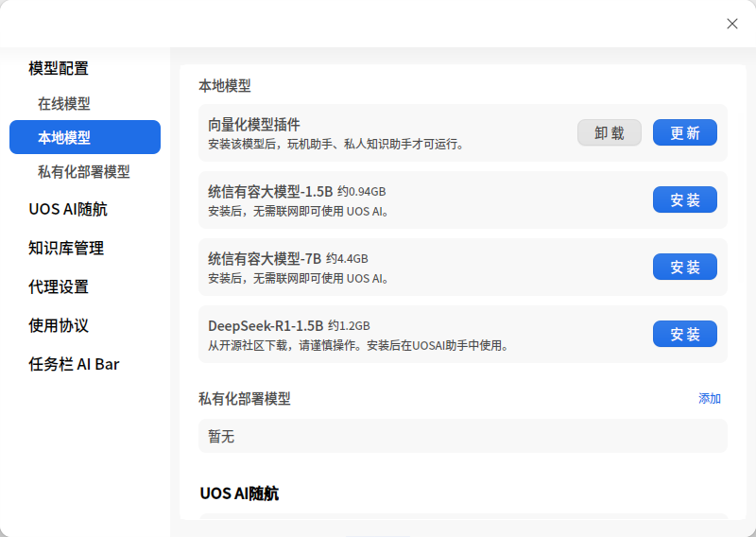Click the 约0.94GB size label
Screen dimensions: 756x537
coord(362,192)
